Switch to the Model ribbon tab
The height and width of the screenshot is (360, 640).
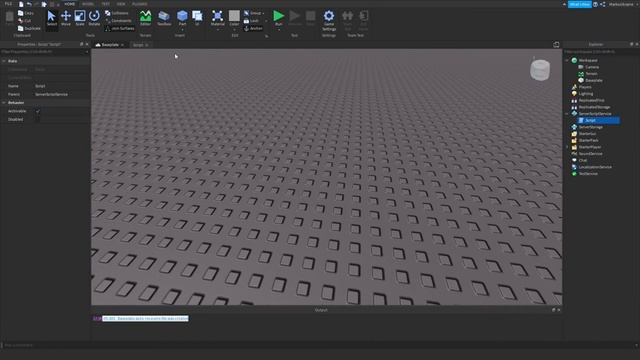point(88,4)
